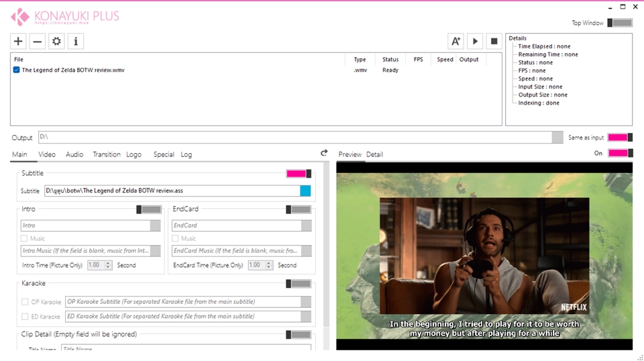Enable the EndCard section switch
Image resolution: width=644 pixels, height=361 pixels.
(298, 209)
